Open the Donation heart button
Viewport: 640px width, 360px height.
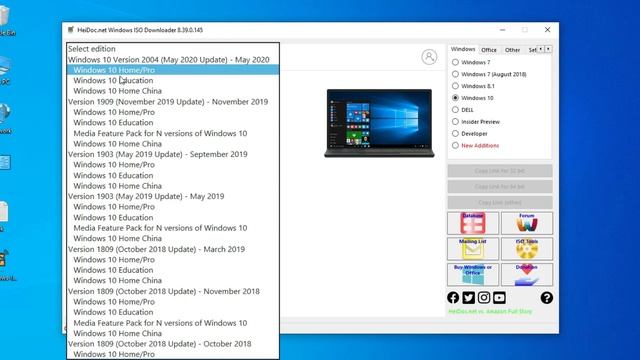point(527,274)
